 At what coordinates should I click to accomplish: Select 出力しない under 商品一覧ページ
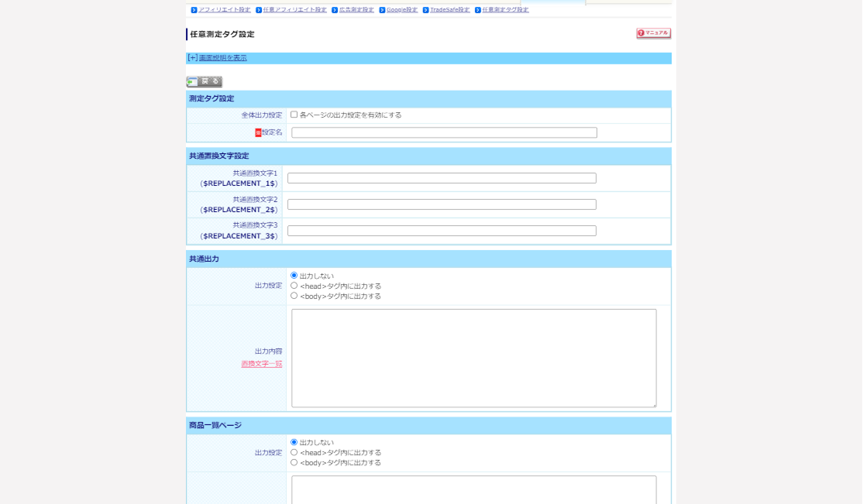click(x=294, y=442)
